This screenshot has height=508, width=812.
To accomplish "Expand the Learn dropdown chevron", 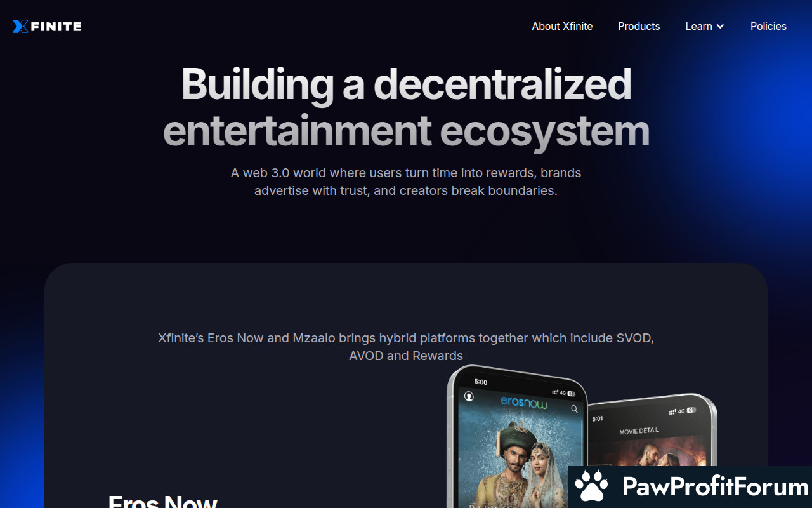I will pyautogui.click(x=720, y=27).
